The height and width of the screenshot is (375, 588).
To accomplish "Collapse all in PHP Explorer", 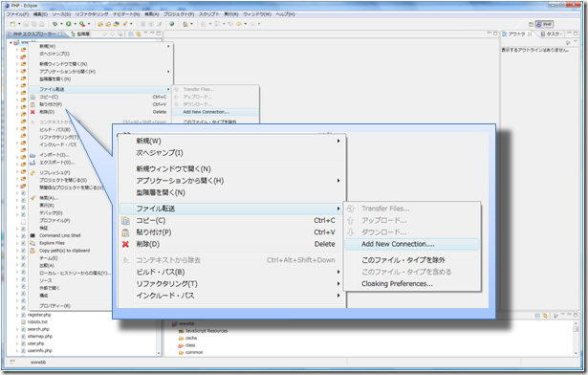I will (130, 33).
